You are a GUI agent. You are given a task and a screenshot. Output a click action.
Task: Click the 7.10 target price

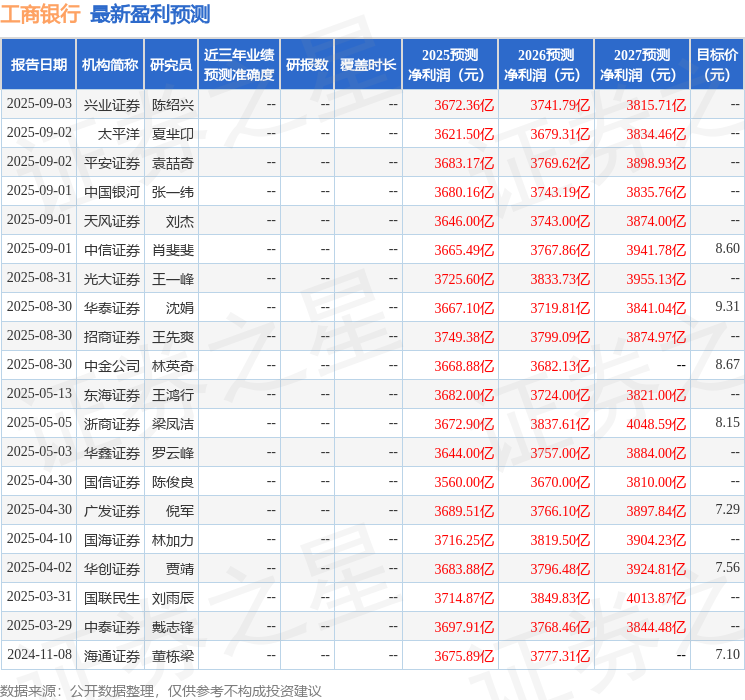click(x=727, y=654)
